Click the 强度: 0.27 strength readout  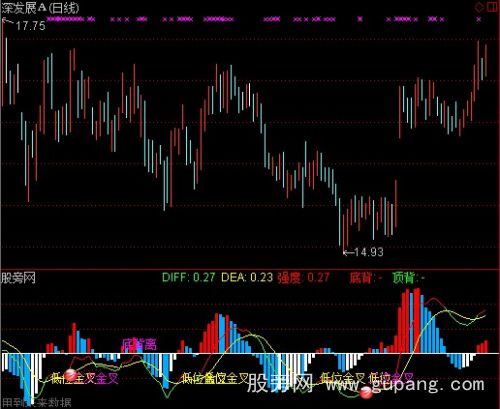point(303,277)
